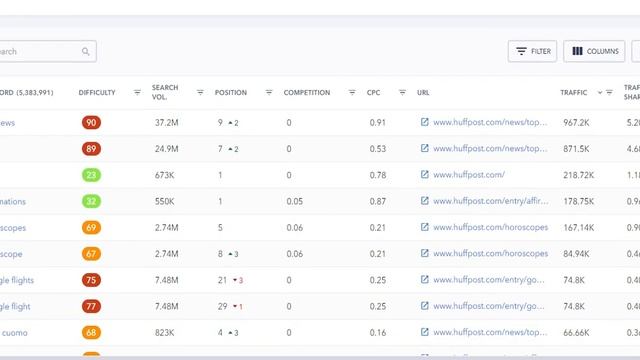
Task: Click the orange difficulty badge 67
Action: [x=91, y=254]
